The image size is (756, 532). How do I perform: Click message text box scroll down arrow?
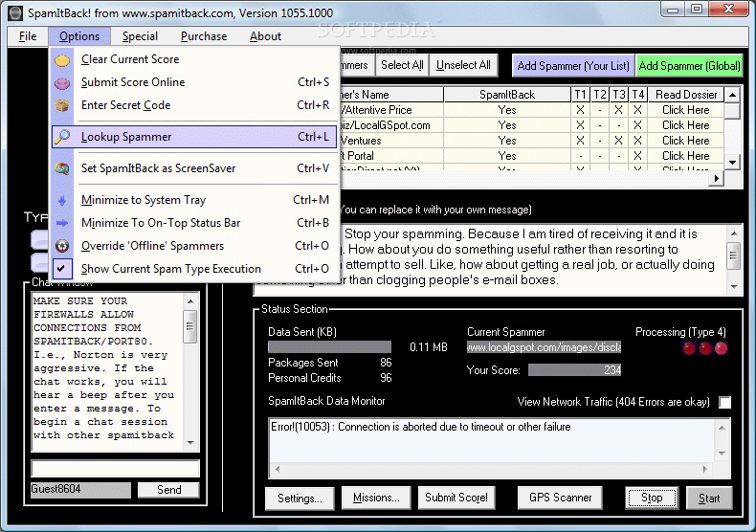734,286
